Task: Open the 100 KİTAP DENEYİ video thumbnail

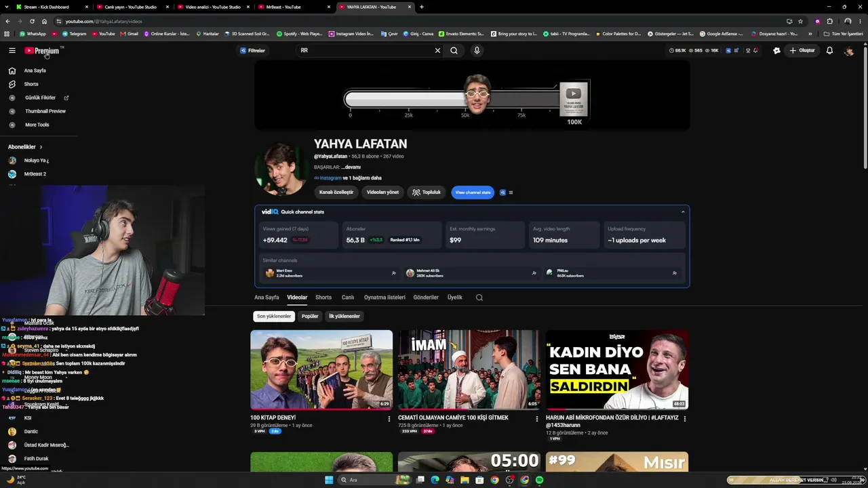Action: 321,370
